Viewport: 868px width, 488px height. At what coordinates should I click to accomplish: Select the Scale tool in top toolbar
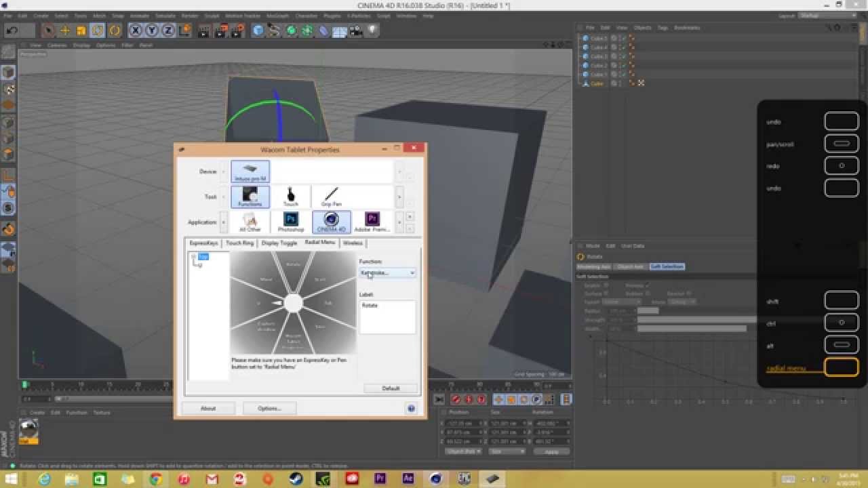click(x=81, y=30)
